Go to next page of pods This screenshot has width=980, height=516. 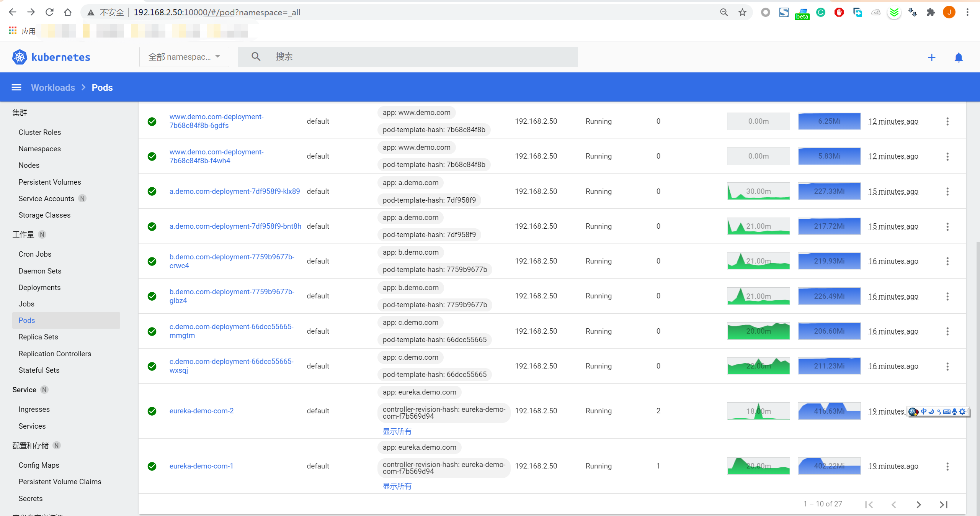pos(919,505)
